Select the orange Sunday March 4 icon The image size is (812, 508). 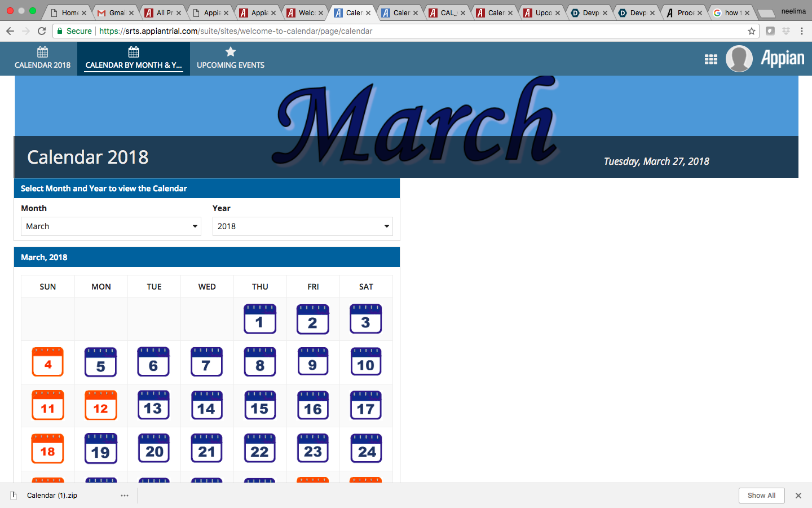48,362
